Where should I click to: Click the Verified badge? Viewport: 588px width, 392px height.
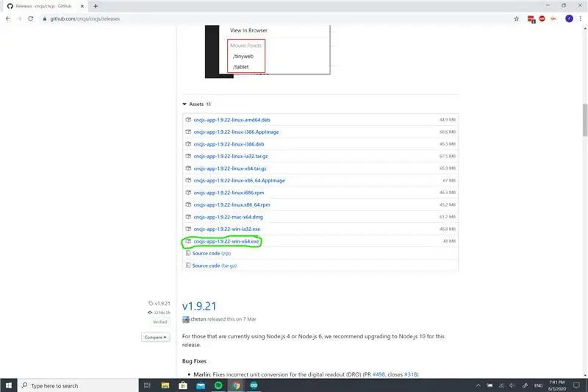point(159,322)
